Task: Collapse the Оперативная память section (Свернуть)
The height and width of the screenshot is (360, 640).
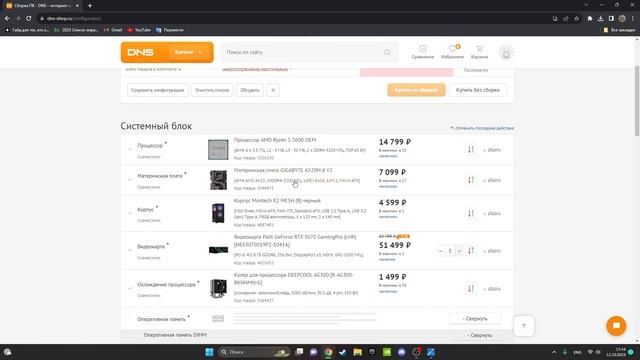Action: click(475, 318)
